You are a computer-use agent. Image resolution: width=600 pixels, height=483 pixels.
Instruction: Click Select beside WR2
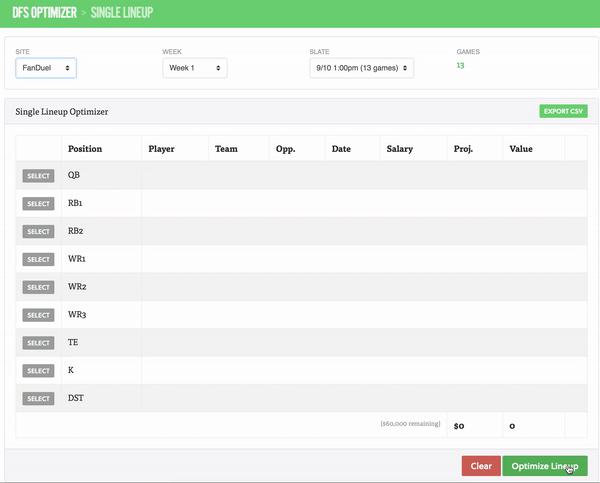pyautogui.click(x=38, y=287)
